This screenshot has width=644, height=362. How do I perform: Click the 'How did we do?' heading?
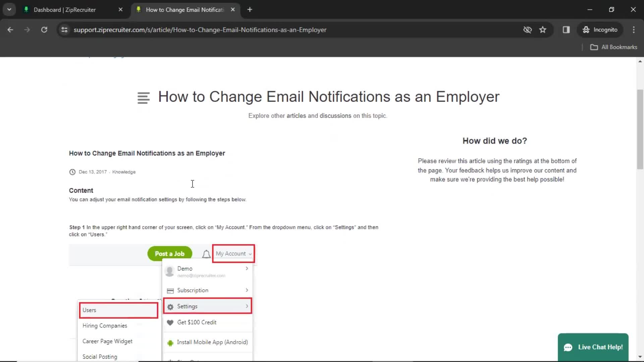[x=495, y=141]
